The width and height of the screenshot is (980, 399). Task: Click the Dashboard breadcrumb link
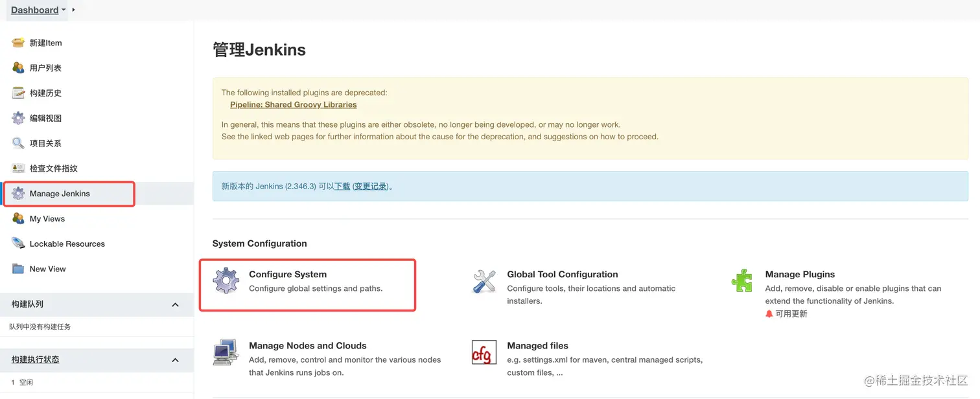click(34, 10)
